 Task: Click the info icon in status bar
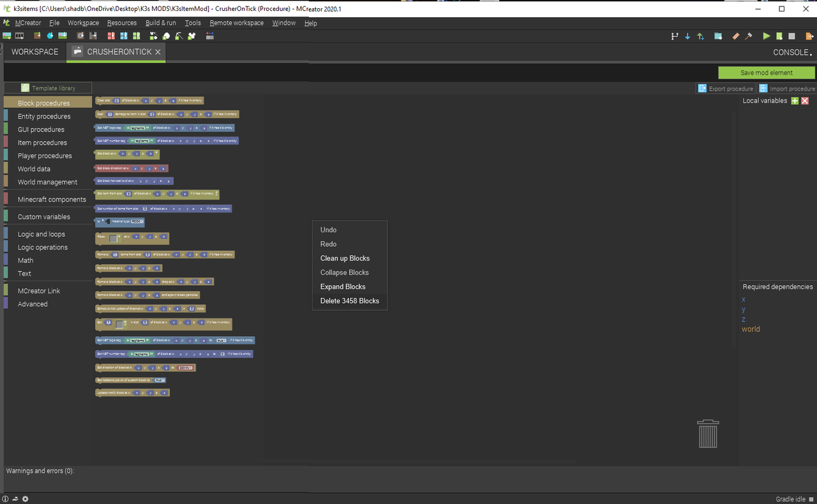pyautogui.click(x=6, y=499)
